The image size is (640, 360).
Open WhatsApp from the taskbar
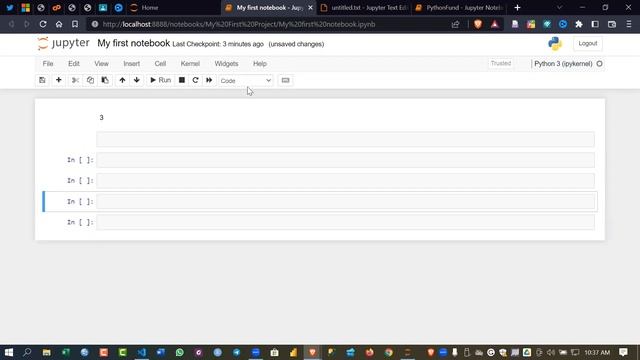click(180, 352)
